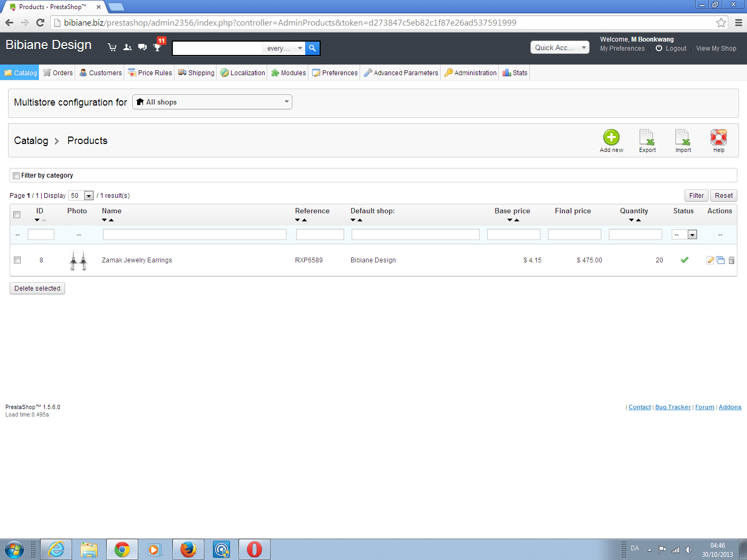Screen dimensions: 747x560
Task: Click the Import products icon
Action: click(x=683, y=137)
